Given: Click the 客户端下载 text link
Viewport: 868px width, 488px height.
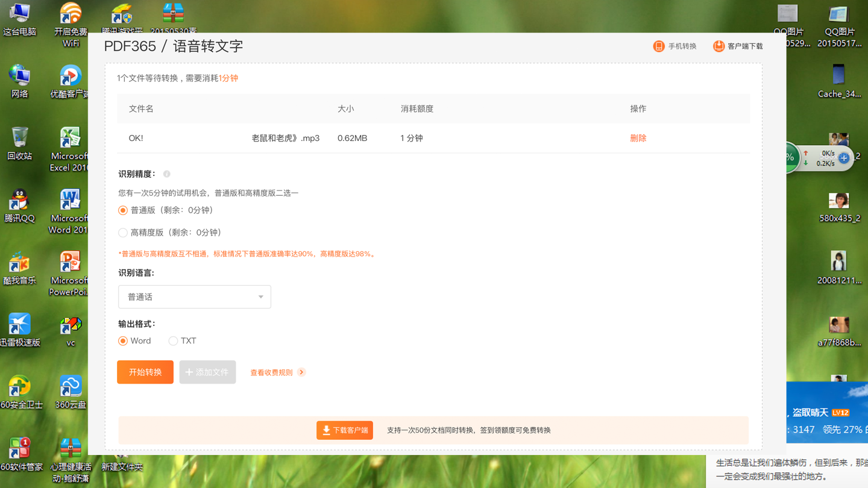Looking at the screenshot, I should 745,46.
